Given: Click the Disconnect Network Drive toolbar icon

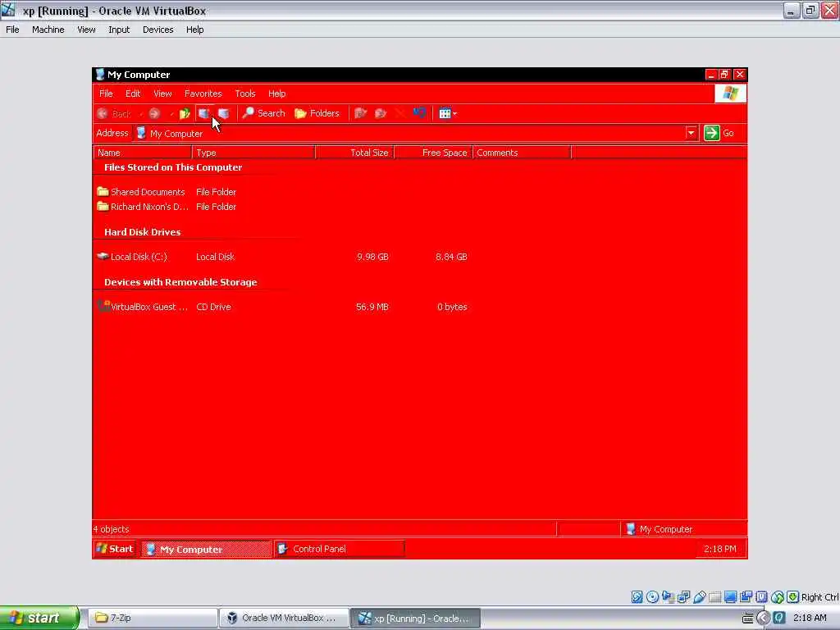Looking at the screenshot, I should click(x=223, y=113).
